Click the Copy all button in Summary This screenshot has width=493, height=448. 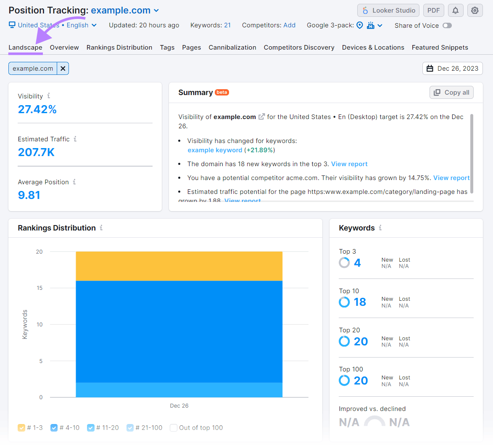(x=451, y=92)
